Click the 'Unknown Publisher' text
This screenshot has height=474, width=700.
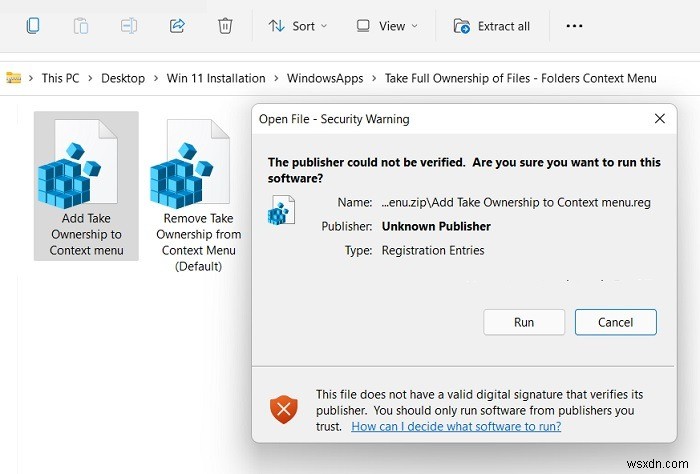[436, 226]
